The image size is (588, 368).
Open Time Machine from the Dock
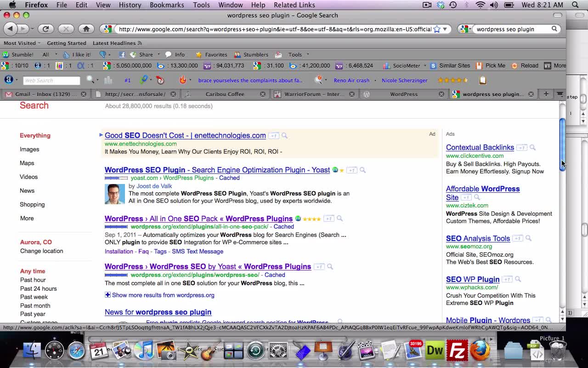[x=256, y=351]
